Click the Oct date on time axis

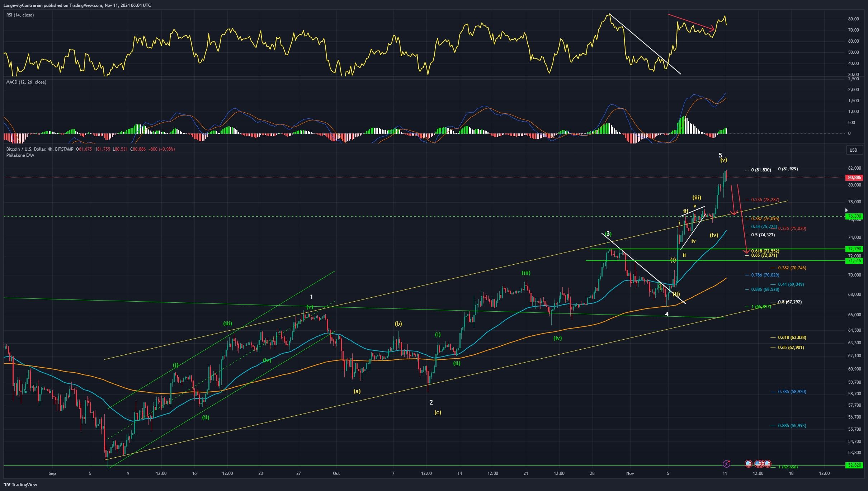(336, 473)
